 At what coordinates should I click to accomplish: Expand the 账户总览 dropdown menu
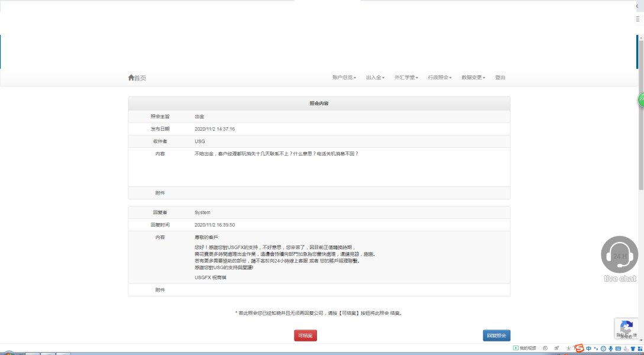(x=344, y=78)
